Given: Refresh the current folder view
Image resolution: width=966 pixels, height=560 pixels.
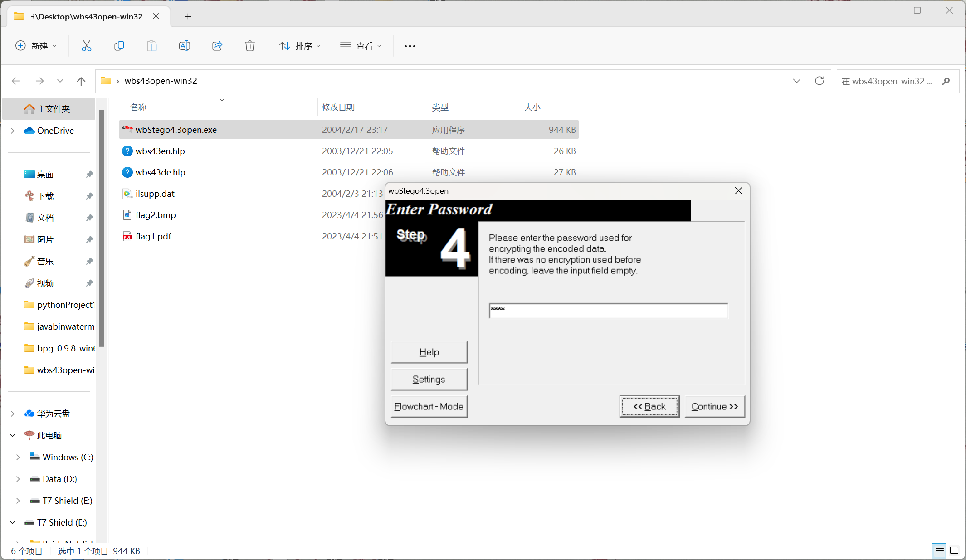Looking at the screenshot, I should tap(820, 81).
